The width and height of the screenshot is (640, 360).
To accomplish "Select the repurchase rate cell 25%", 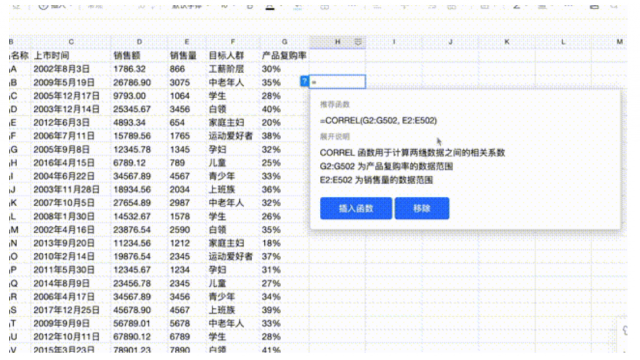I will point(284,163).
